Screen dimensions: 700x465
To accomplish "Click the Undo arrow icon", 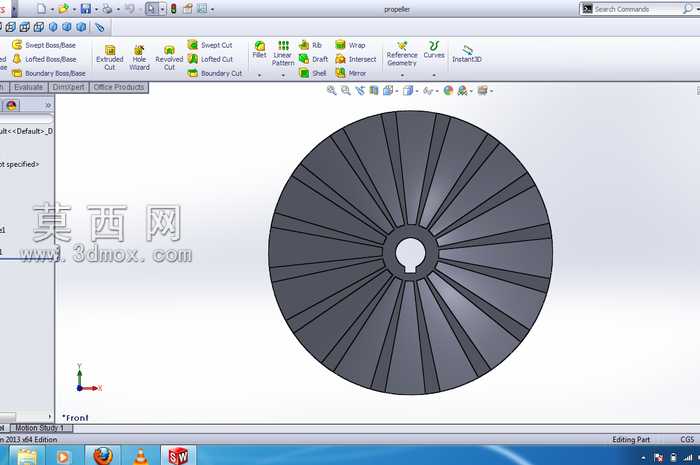I will coord(129,8).
